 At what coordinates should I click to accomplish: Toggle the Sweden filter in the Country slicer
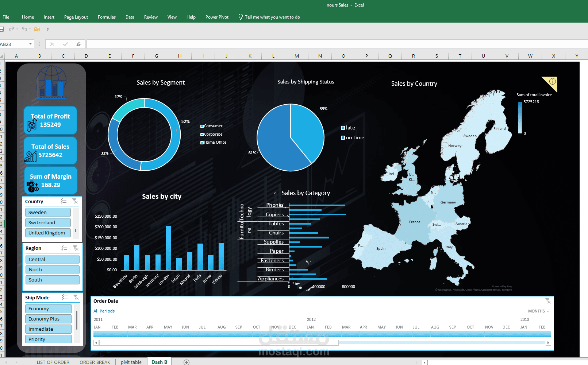click(x=48, y=212)
